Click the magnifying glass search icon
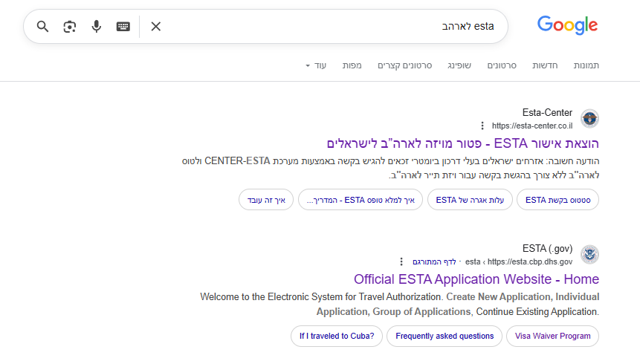Screen dimensions: 640x364 tap(42, 27)
